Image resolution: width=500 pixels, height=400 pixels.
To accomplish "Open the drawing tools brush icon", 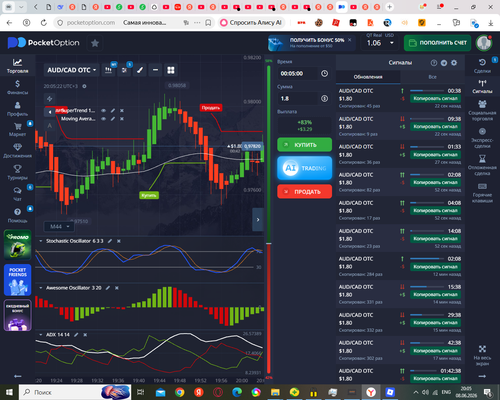I will tap(140, 70).
